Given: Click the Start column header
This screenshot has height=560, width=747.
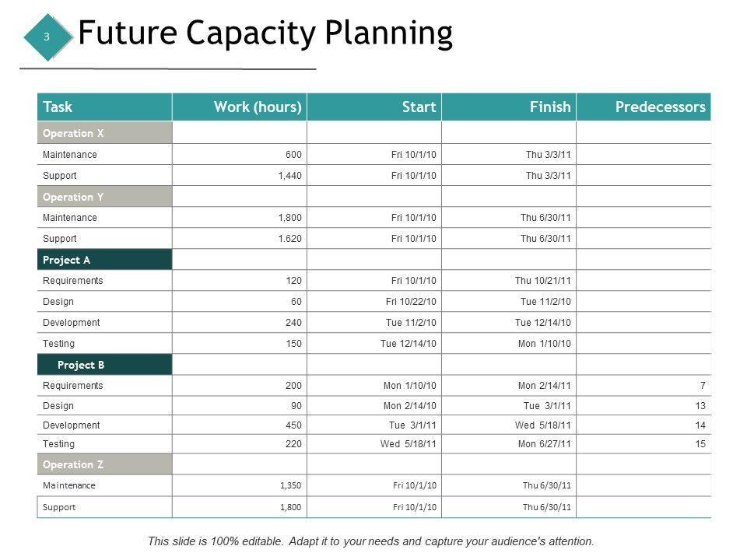Looking at the screenshot, I should (x=419, y=107).
